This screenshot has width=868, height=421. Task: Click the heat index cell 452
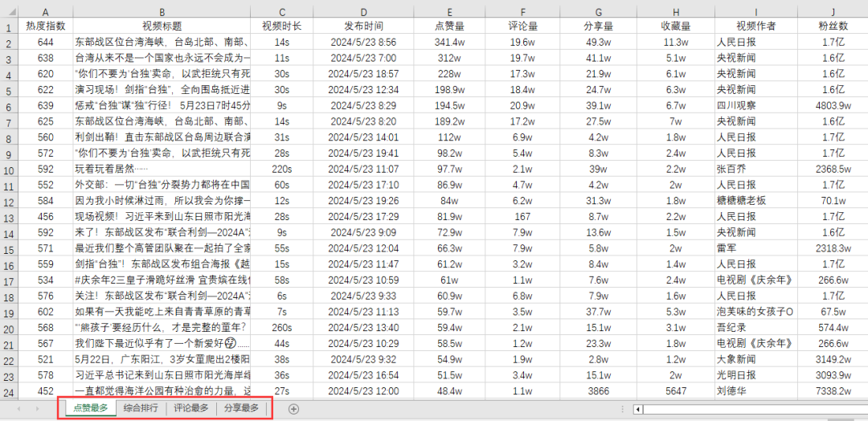pyautogui.click(x=46, y=391)
